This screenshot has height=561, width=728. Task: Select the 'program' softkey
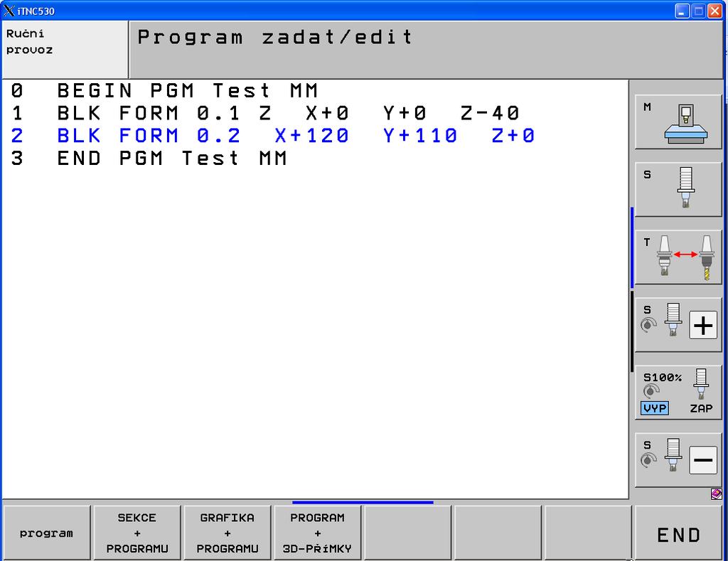point(46,533)
